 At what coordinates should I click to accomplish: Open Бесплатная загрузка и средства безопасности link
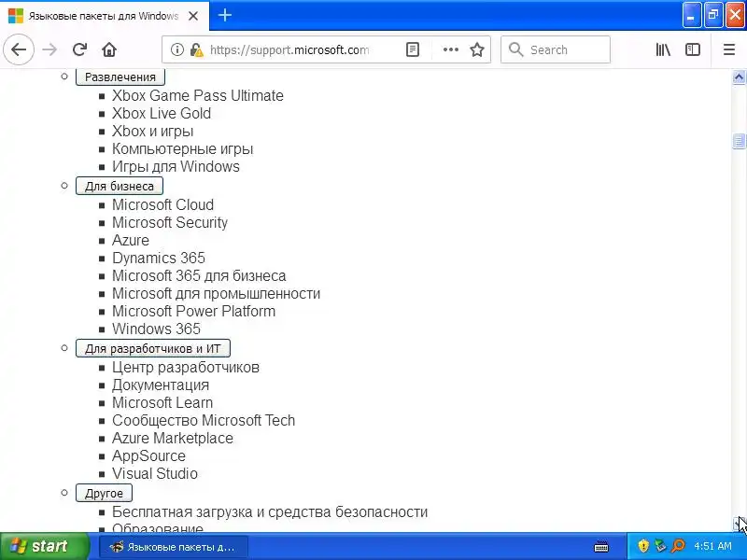pos(270,511)
